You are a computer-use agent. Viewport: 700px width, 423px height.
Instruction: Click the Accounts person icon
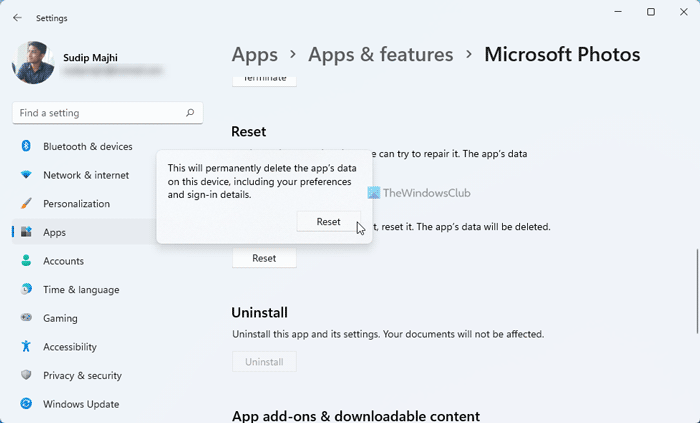(26, 261)
